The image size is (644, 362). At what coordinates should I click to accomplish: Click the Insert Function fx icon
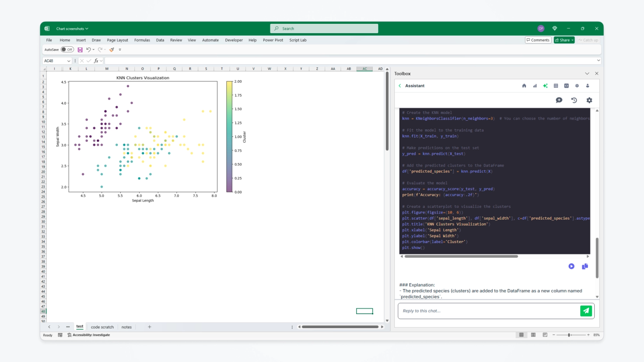click(x=96, y=61)
